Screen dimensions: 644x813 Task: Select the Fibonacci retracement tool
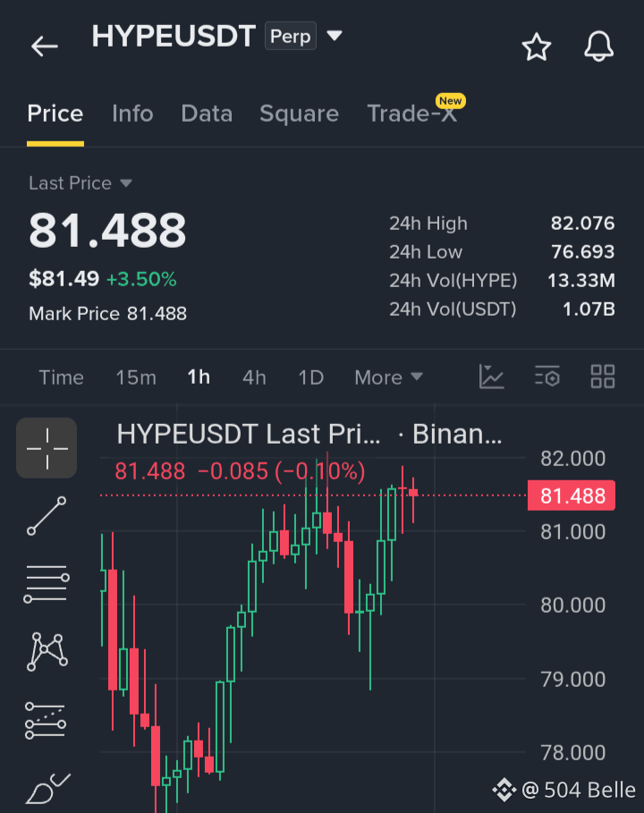(x=46, y=721)
